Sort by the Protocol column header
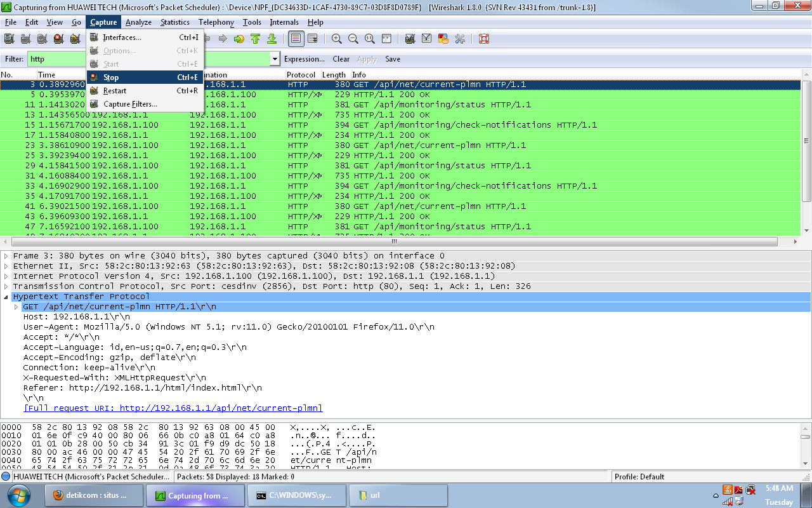This screenshot has width=812, height=508. click(x=301, y=75)
